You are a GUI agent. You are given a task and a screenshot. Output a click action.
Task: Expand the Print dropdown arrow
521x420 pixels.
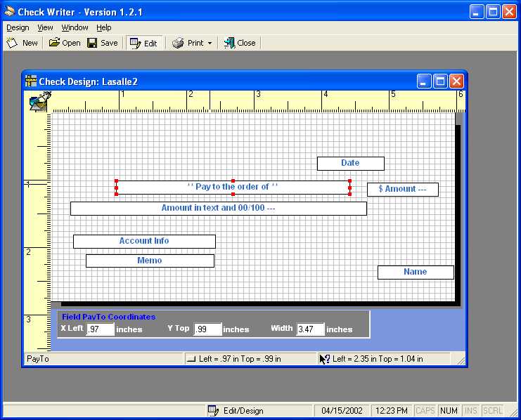pyautogui.click(x=210, y=44)
